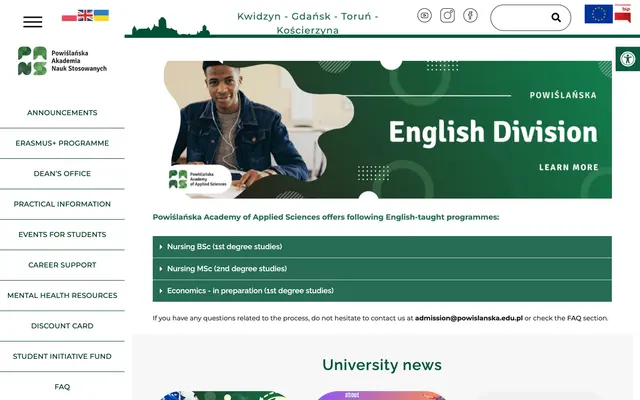Click the Kwidzyn - Gdańsk - Toruń - Kościerzyna text

click(308, 23)
